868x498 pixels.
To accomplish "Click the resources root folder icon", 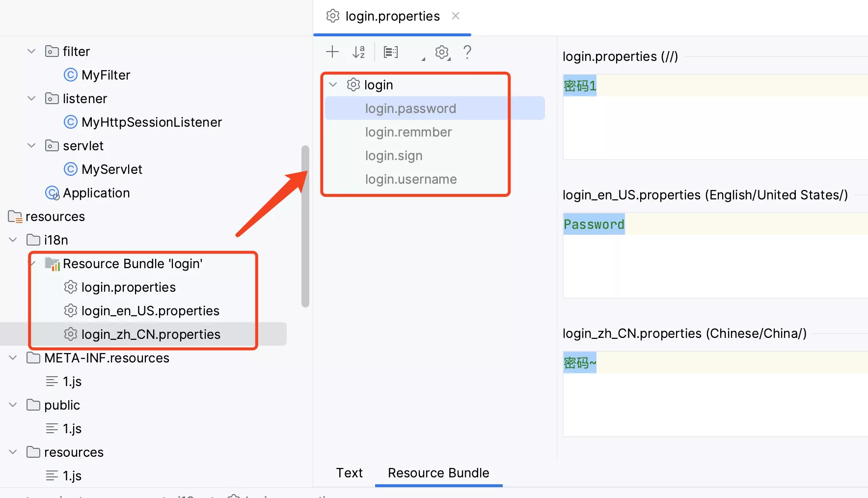I will [x=15, y=217].
